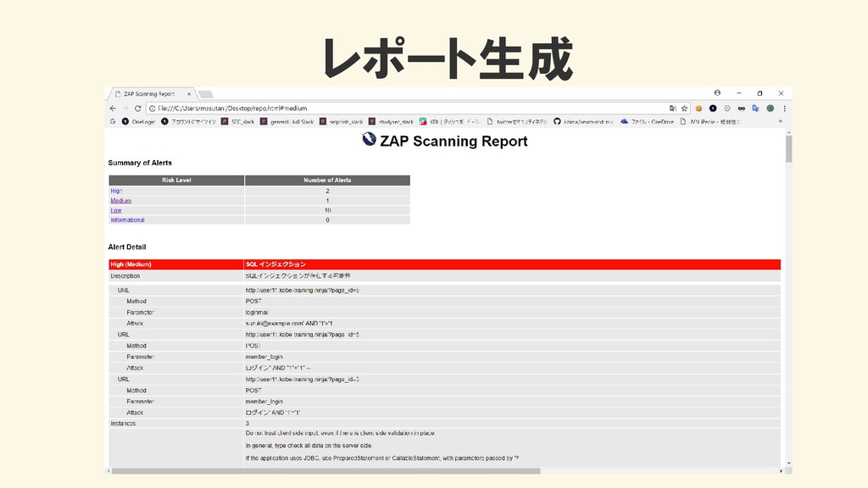
Task: Reload the ZAP report page
Action: click(138, 108)
